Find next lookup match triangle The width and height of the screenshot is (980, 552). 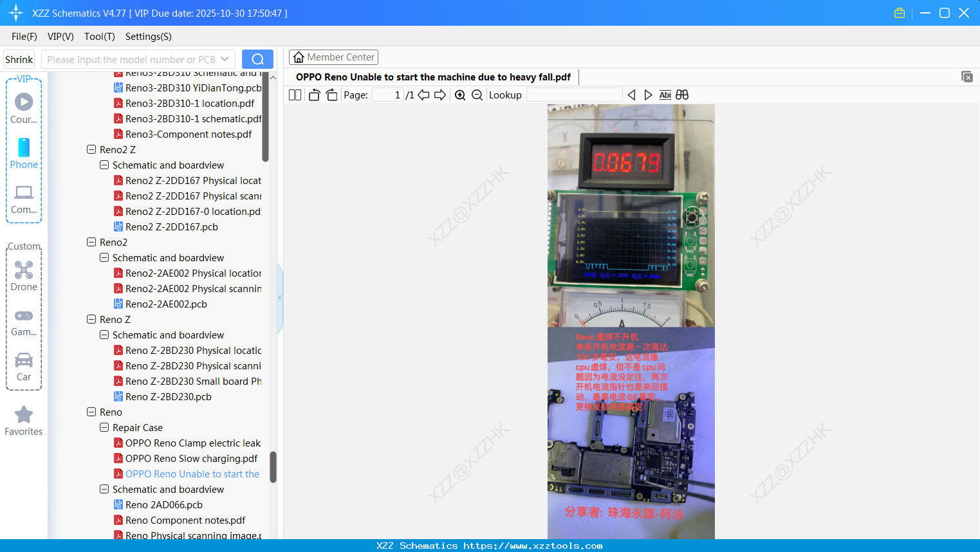[648, 95]
